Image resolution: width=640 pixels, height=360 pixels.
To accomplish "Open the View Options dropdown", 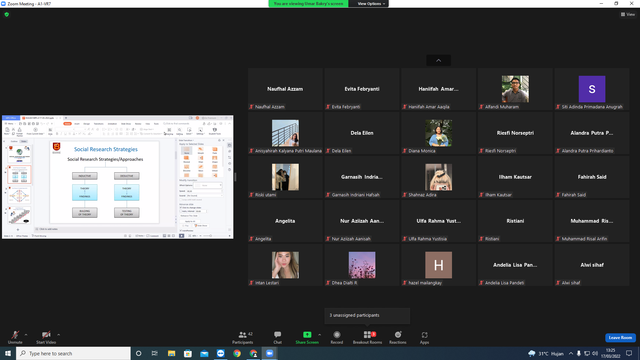I will (x=371, y=4).
